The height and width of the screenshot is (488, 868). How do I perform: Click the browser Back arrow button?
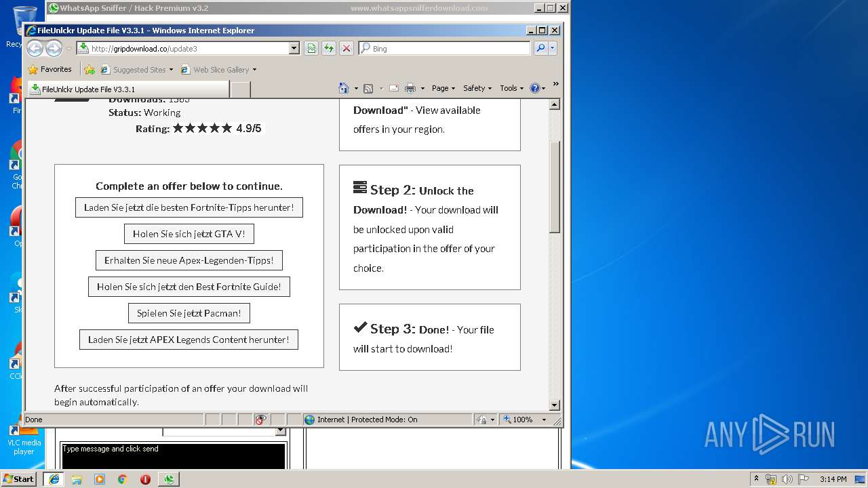coord(35,48)
